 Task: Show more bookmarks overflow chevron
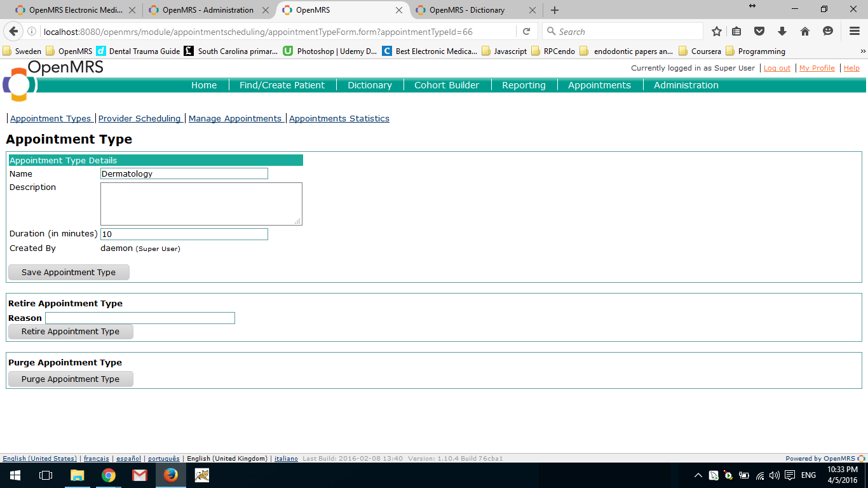click(x=863, y=51)
